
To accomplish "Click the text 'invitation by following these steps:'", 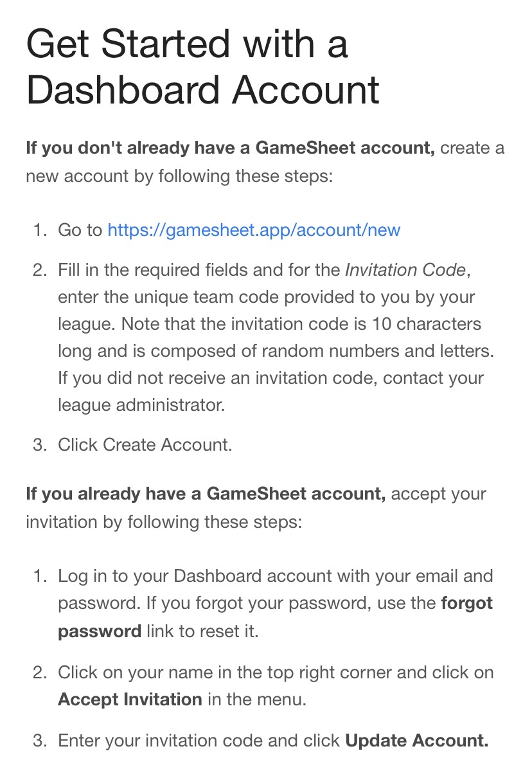I will point(163,521).
